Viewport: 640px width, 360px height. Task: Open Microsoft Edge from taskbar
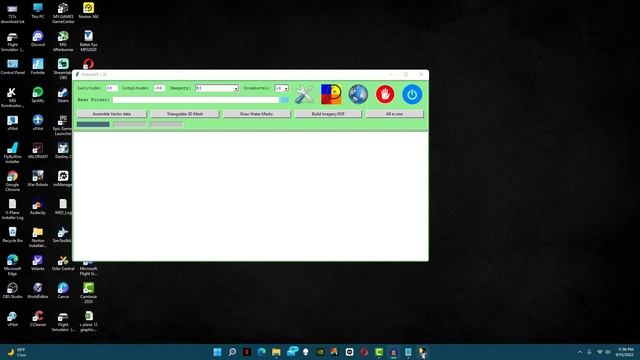tap(262, 352)
